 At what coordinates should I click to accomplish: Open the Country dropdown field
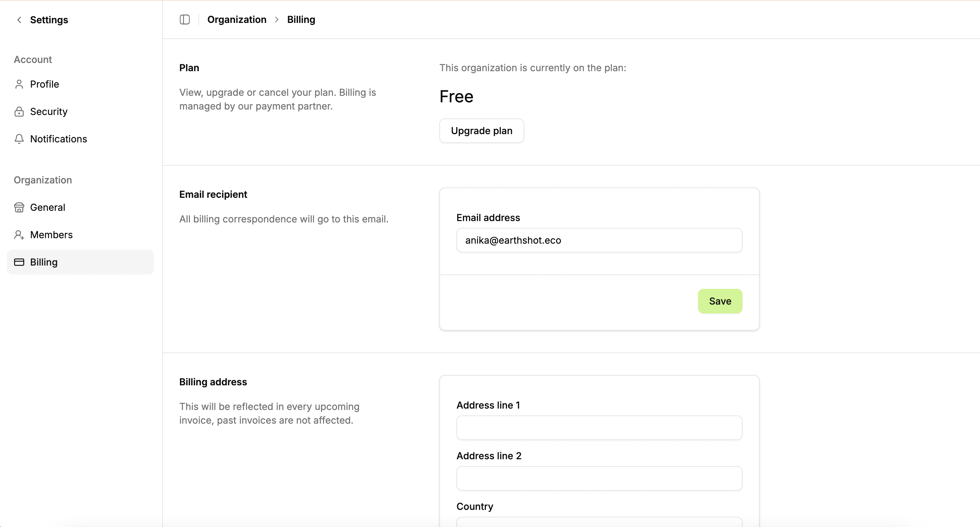click(599, 522)
